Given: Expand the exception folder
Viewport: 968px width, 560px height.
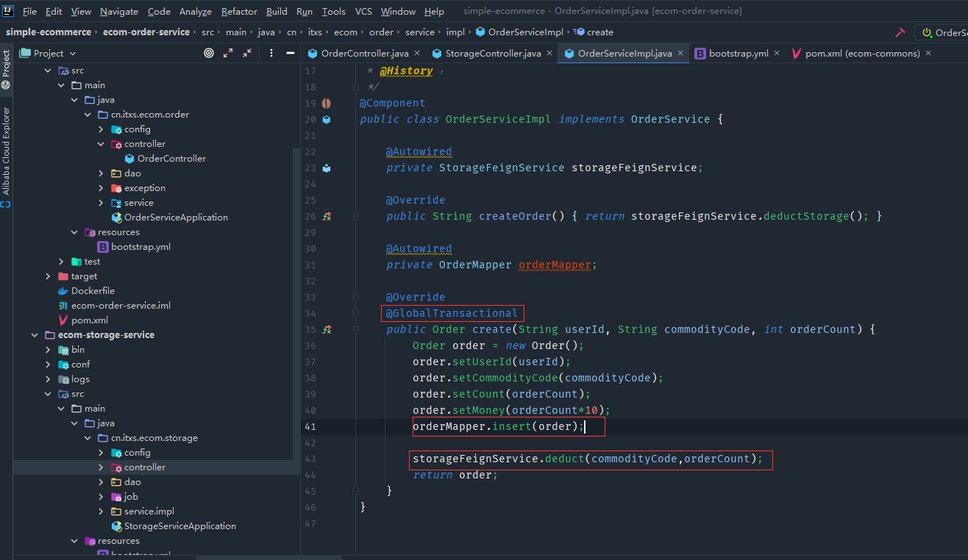Looking at the screenshot, I should point(102,188).
